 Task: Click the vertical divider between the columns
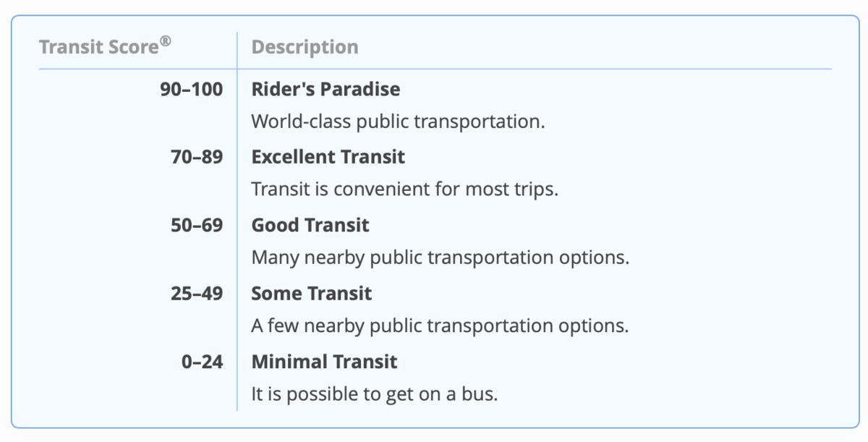[237, 239]
